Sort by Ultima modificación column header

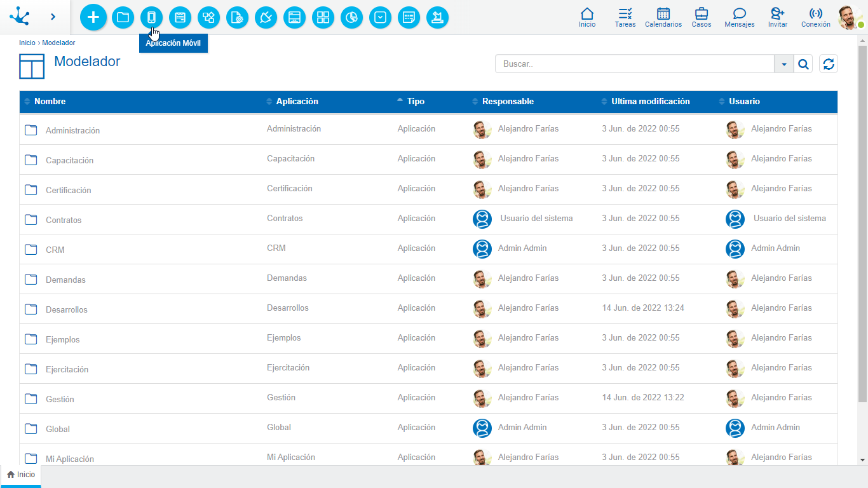click(650, 101)
